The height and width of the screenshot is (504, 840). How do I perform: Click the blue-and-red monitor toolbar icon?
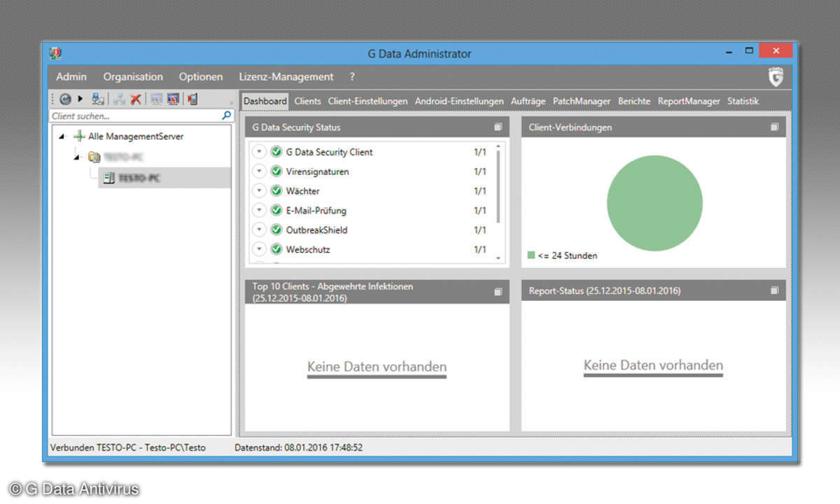pyautogui.click(x=173, y=99)
